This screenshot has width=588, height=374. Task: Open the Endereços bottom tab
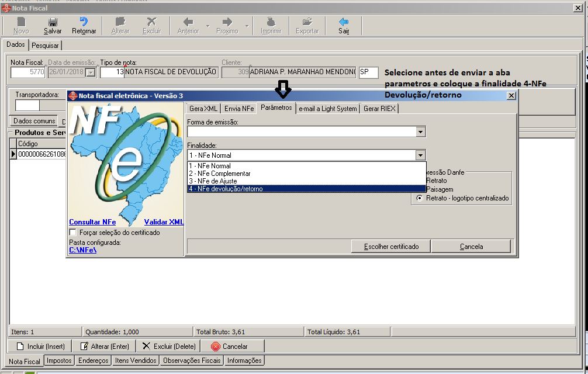[93, 361]
